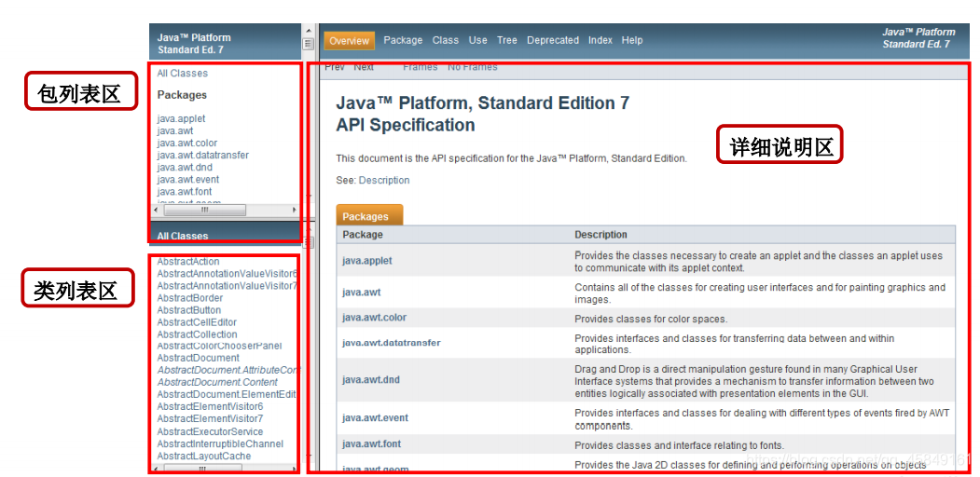
Task: Open java.awt.datatransfer in the left packages list
Action: [203, 155]
